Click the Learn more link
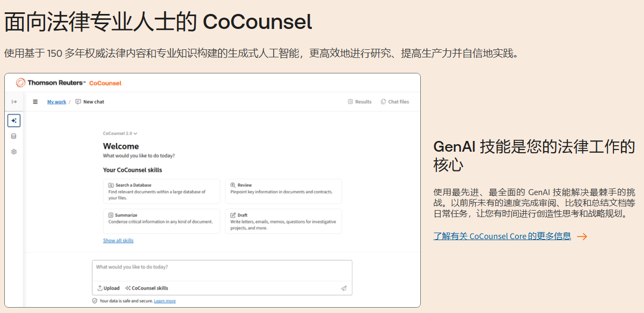This screenshot has height=313, width=644. tap(165, 301)
